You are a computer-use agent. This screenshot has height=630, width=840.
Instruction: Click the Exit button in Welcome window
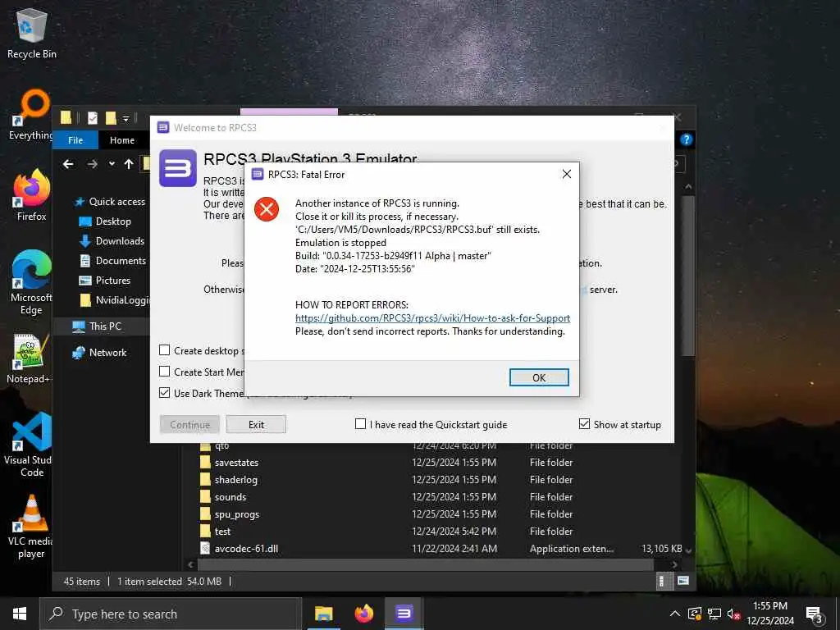point(256,424)
